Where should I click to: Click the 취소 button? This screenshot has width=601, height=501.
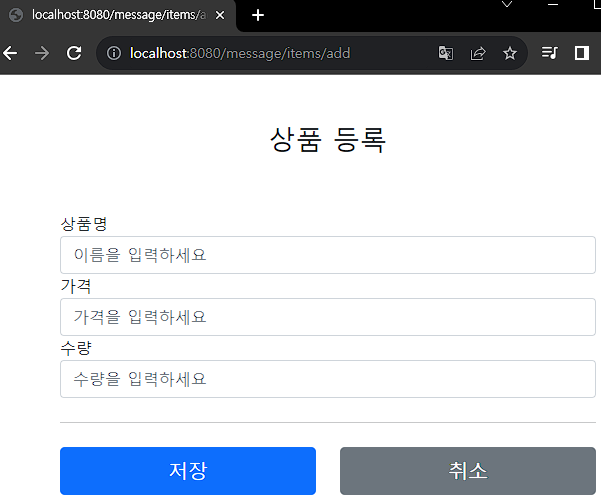[x=468, y=471]
